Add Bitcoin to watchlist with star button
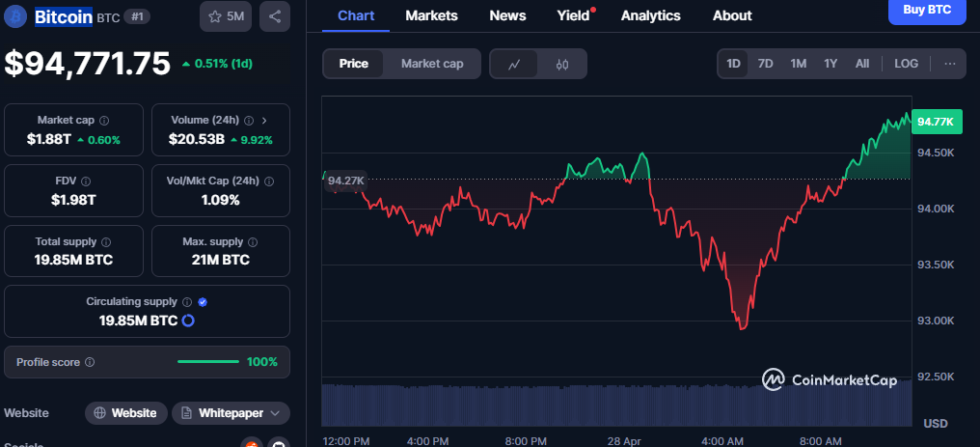Viewport: 980px width, 447px height. 226,16
